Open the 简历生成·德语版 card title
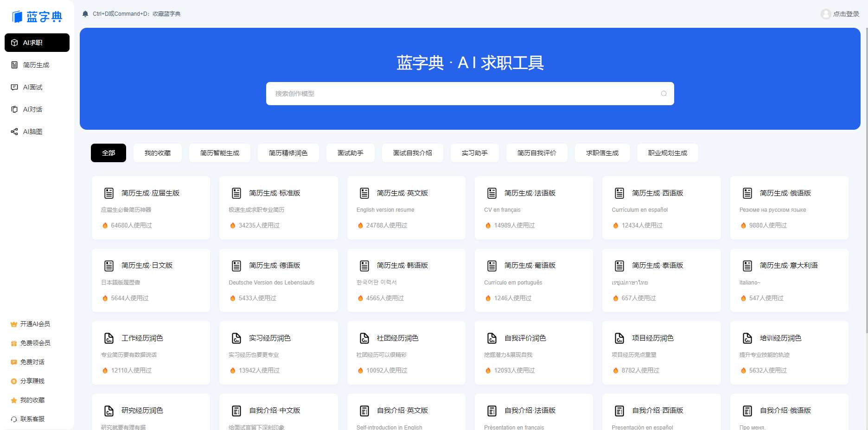 274,266
